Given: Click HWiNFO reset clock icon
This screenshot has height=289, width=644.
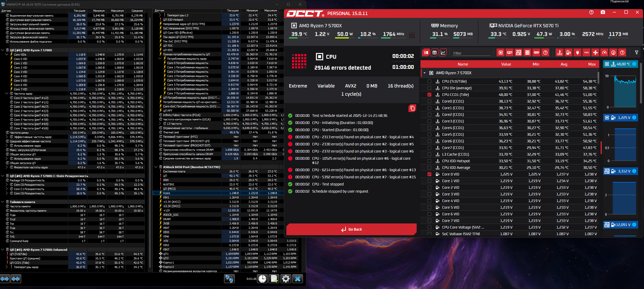Looking at the screenshot, I should pos(262,279).
